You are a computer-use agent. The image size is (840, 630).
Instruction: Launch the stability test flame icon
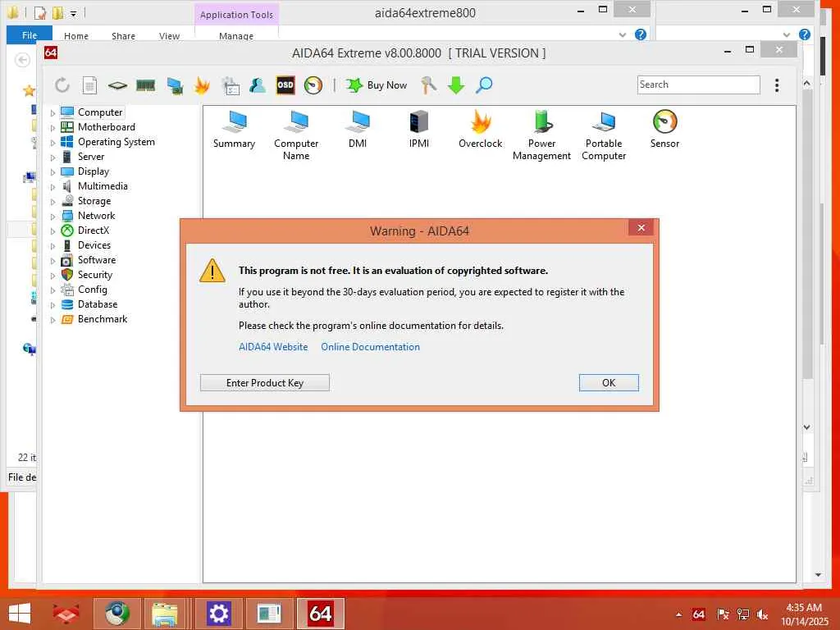pyautogui.click(x=202, y=85)
